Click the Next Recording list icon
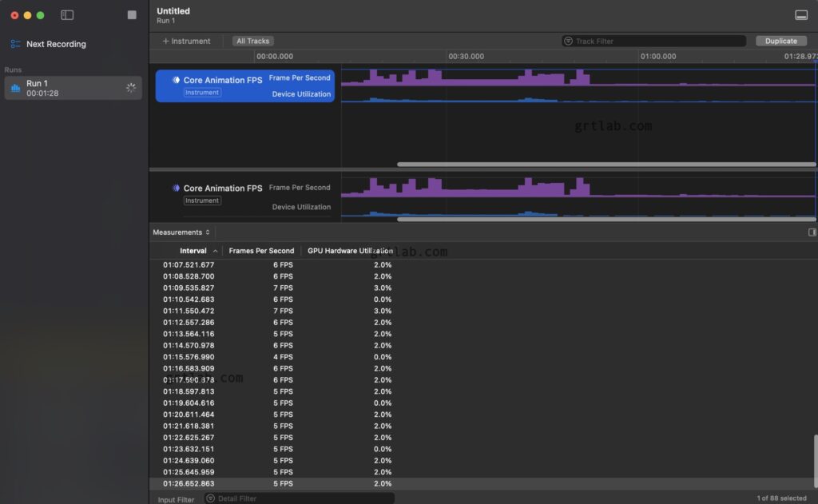818x504 pixels. pyautogui.click(x=15, y=44)
